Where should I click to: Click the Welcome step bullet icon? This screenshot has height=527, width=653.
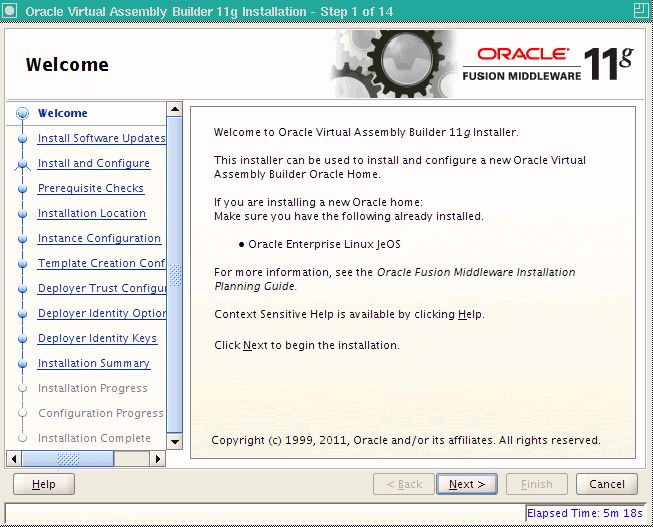coord(22,113)
